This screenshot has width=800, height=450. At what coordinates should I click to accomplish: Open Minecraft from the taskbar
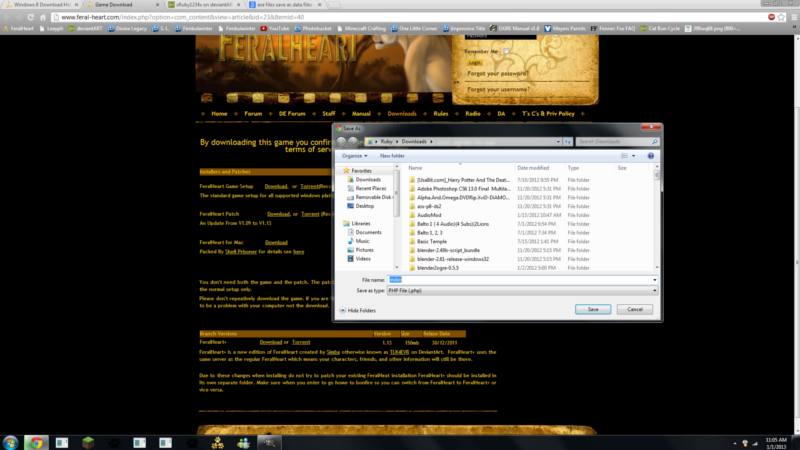[88, 442]
